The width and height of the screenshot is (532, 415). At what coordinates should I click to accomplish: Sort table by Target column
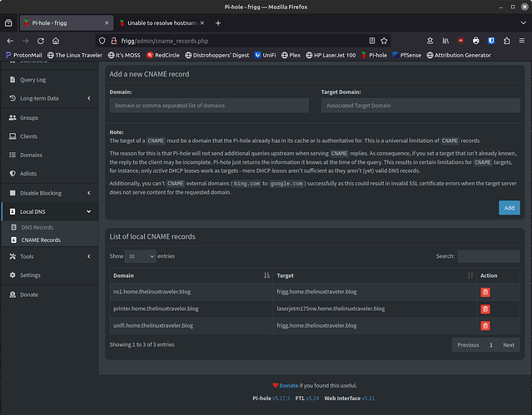coord(375,275)
